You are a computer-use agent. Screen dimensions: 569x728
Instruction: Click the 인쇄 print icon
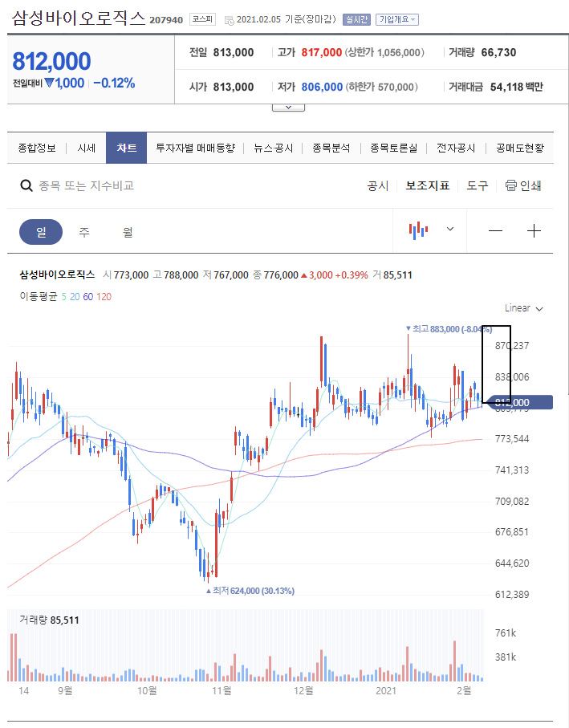tap(510, 185)
